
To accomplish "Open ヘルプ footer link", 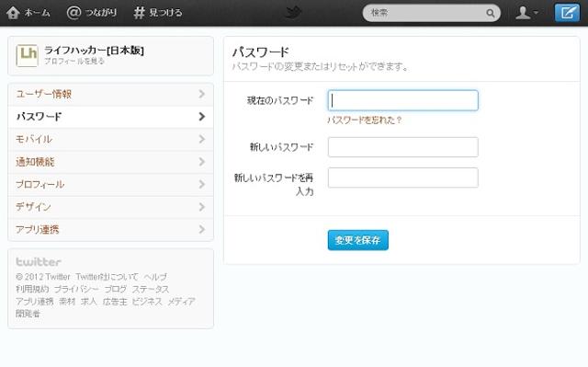I will tap(155, 277).
